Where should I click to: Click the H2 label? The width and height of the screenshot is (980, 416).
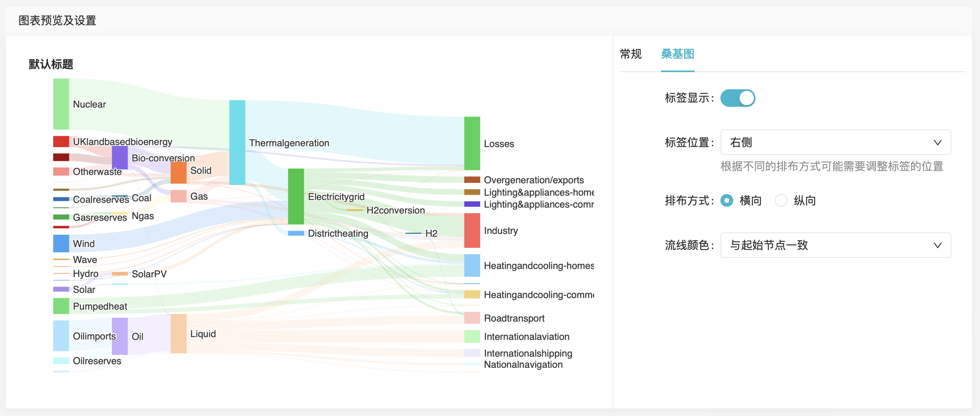[x=431, y=233]
